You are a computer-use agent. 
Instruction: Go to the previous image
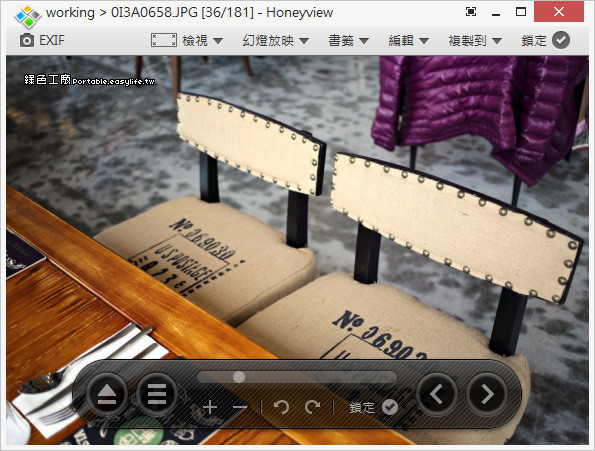(436, 394)
